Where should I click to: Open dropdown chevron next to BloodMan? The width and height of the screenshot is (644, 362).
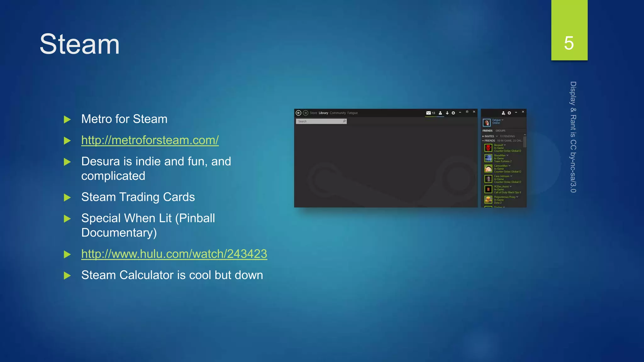click(x=508, y=155)
